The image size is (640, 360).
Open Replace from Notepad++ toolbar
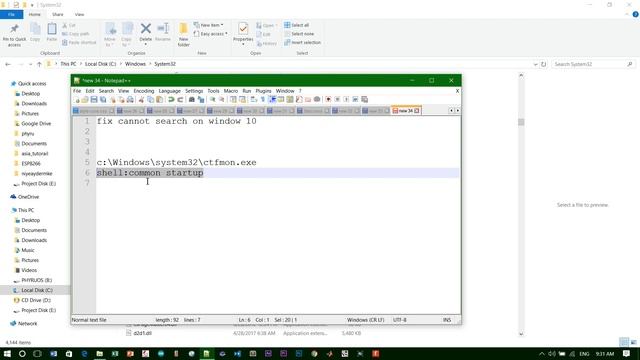click(x=201, y=100)
